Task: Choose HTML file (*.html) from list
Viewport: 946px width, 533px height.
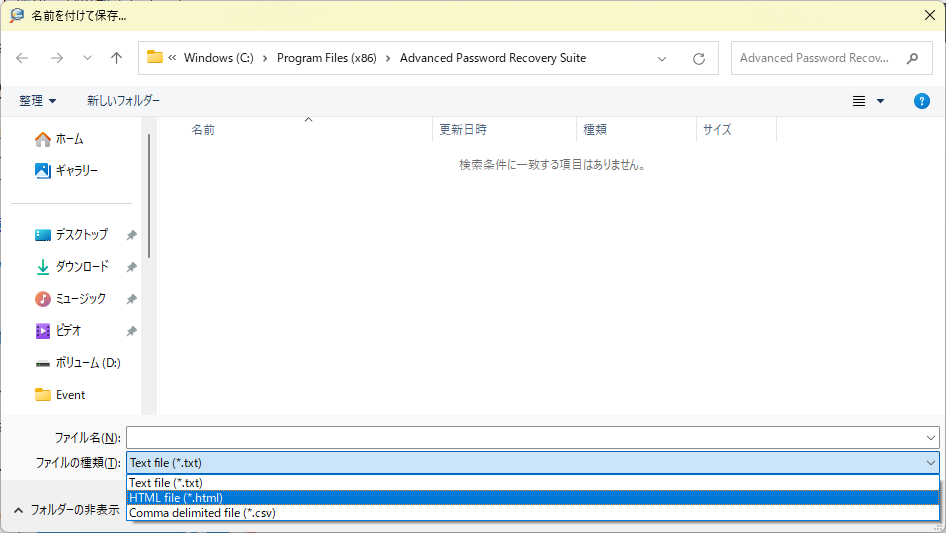Action: point(176,498)
